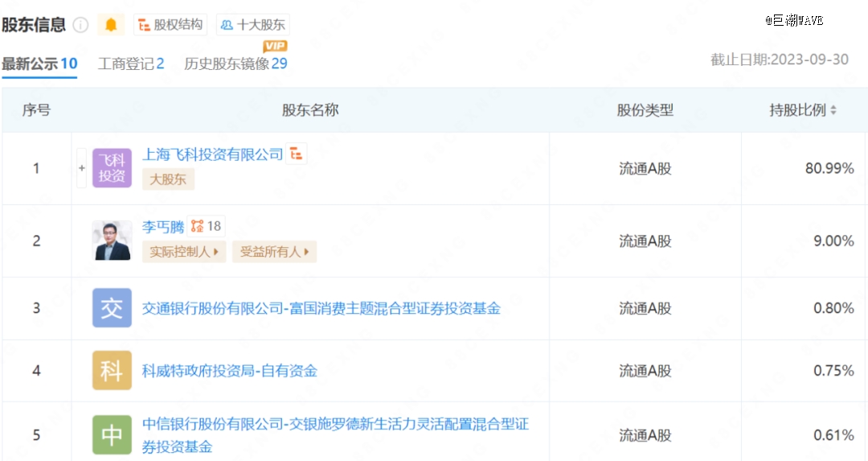Click the 0.61% shareholding value

[x=833, y=435]
